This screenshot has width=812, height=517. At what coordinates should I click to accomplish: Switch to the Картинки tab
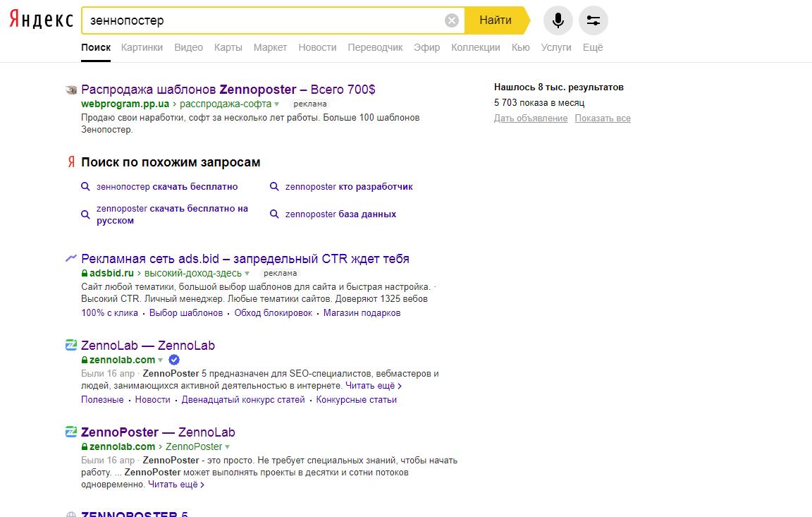point(142,47)
